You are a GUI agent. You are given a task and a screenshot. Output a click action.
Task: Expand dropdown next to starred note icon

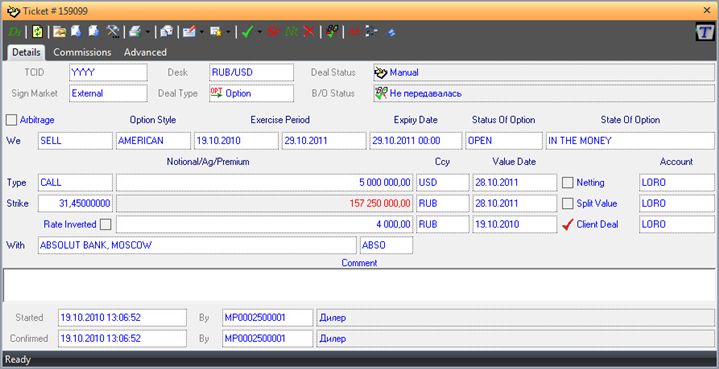228,32
